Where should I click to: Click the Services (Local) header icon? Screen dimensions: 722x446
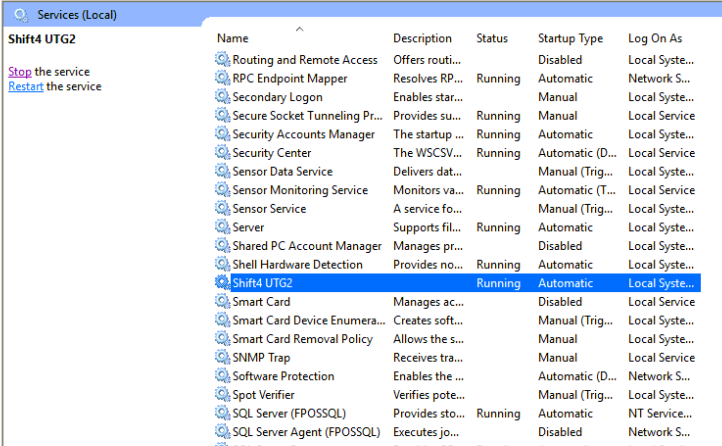[20, 15]
